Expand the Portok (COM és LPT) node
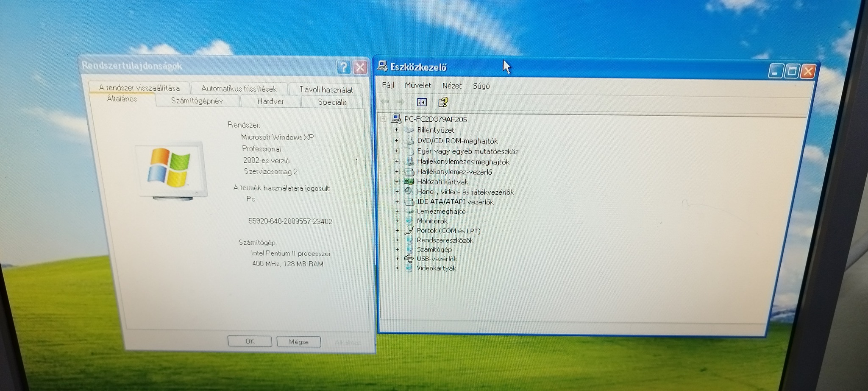The width and height of the screenshot is (868, 391). click(x=397, y=231)
